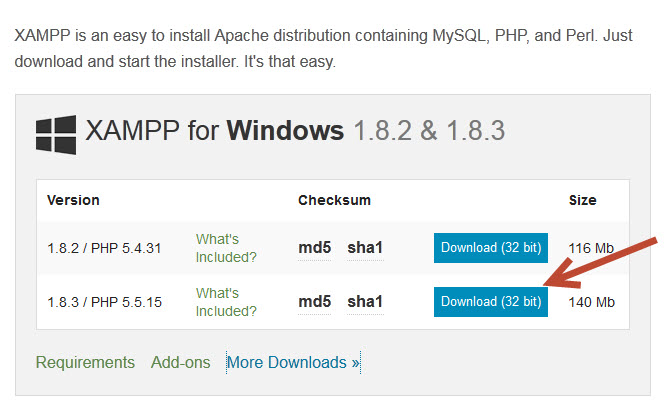Open the Add-ons link
The height and width of the screenshot is (408, 666).
click(x=181, y=363)
